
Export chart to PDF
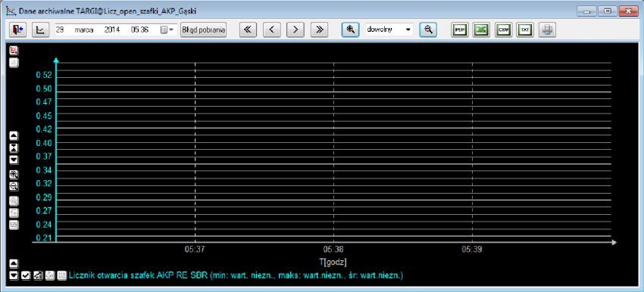[460, 30]
